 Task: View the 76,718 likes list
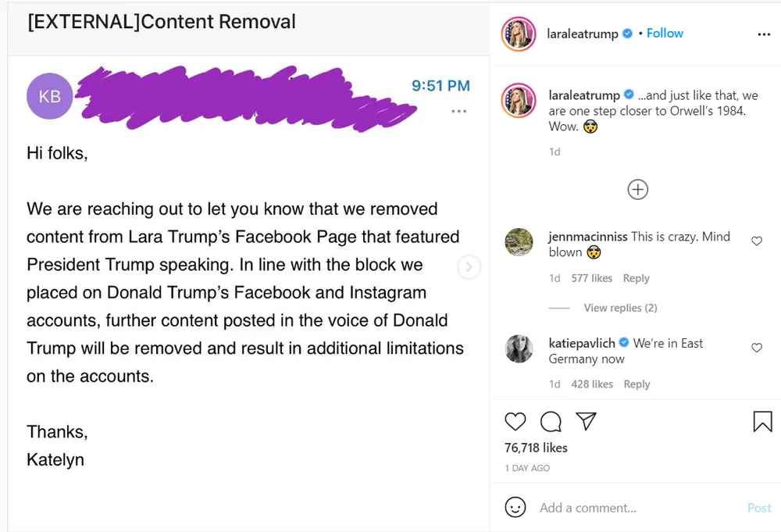536,448
